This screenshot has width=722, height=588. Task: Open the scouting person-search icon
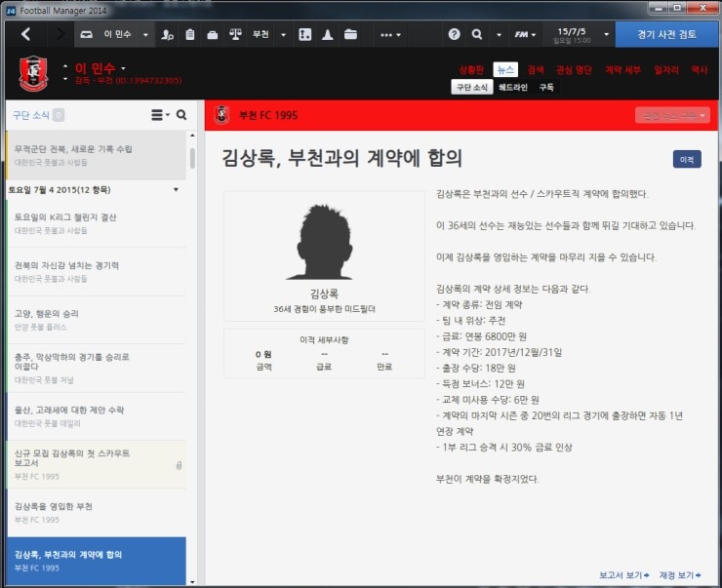coord(168,34)
